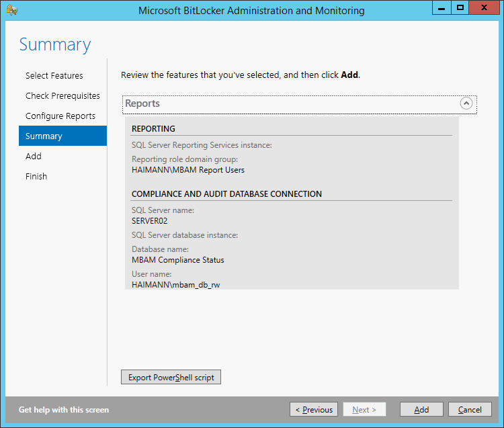Screen dimensions: 504x428
Task: Go to Select Features step
Action: pyautogui.click(x=54, y=76)
